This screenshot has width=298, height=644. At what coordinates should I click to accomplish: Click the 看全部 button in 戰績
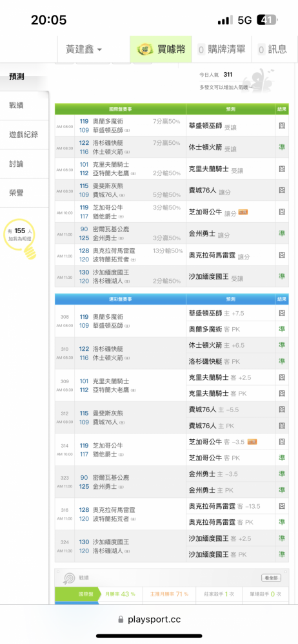click(x=272, y=578)
